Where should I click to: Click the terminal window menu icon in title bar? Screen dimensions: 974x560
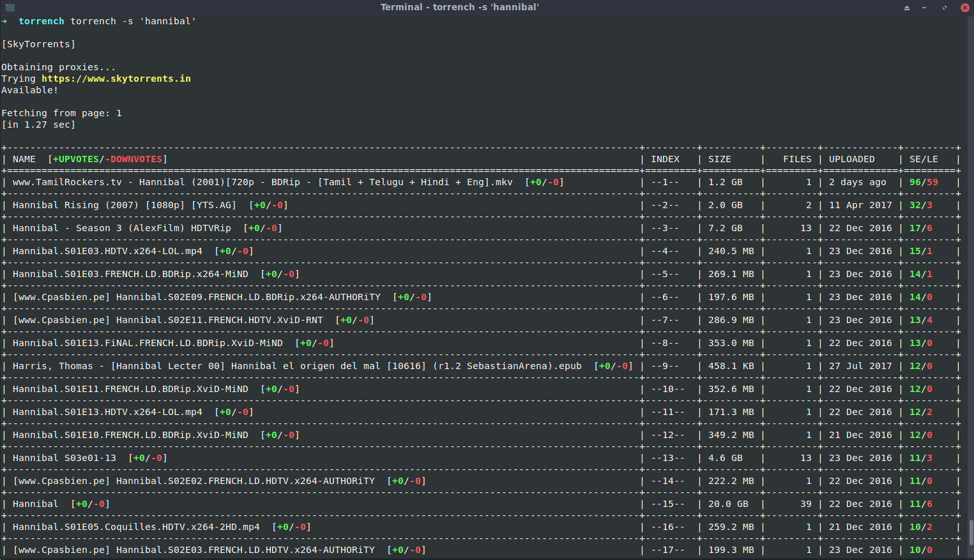10,8
